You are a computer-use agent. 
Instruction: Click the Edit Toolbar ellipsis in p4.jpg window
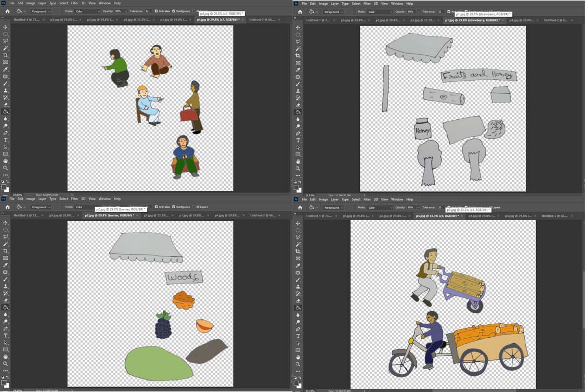pos(5,175)
